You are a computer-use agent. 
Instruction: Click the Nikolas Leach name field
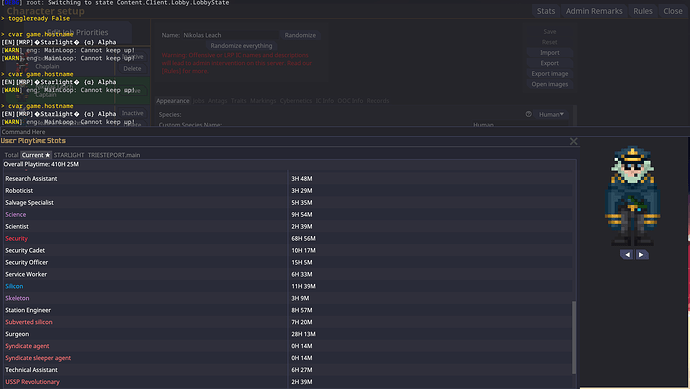230,35
